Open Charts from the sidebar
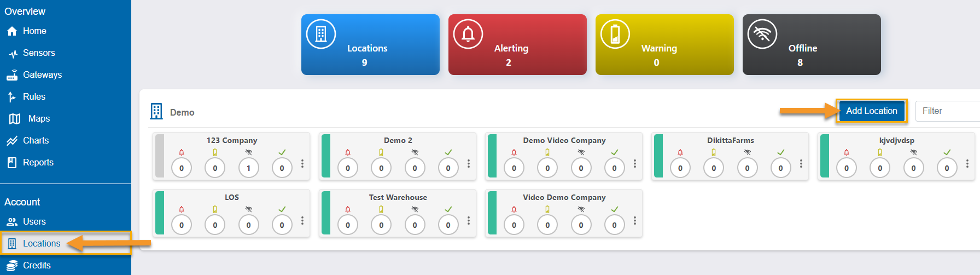 [x=28, y=141]
